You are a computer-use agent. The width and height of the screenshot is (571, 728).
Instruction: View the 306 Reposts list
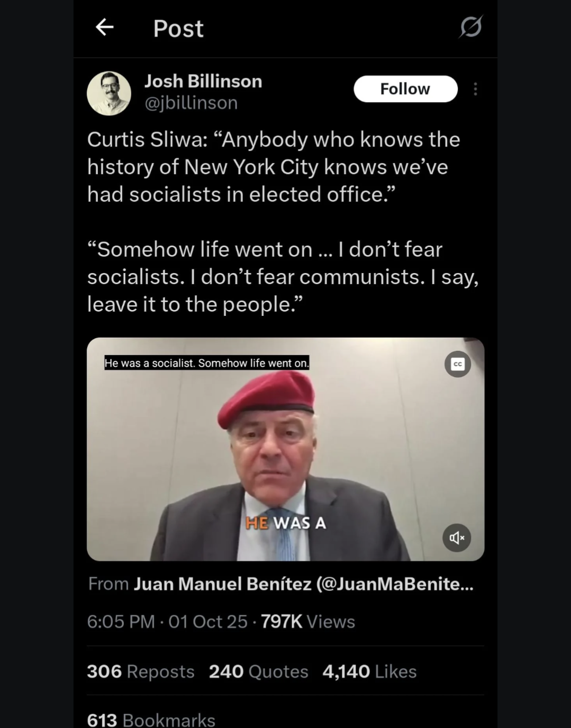click(141, 671)
